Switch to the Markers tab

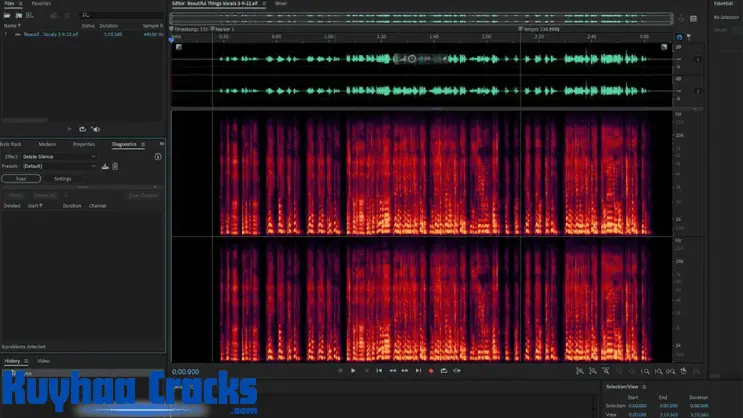[x=47, y=144]
